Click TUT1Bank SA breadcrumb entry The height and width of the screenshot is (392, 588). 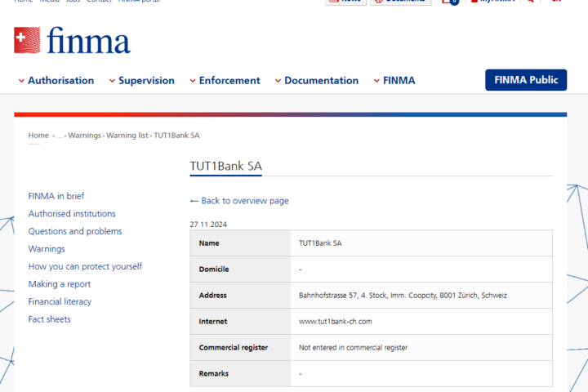coord(176,135)
